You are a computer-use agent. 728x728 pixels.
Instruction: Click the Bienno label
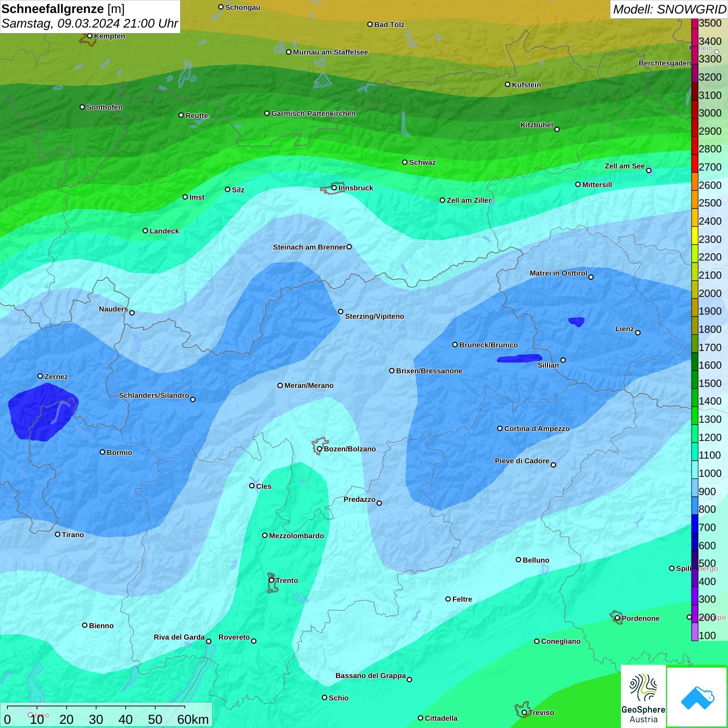tap(101, 626)
